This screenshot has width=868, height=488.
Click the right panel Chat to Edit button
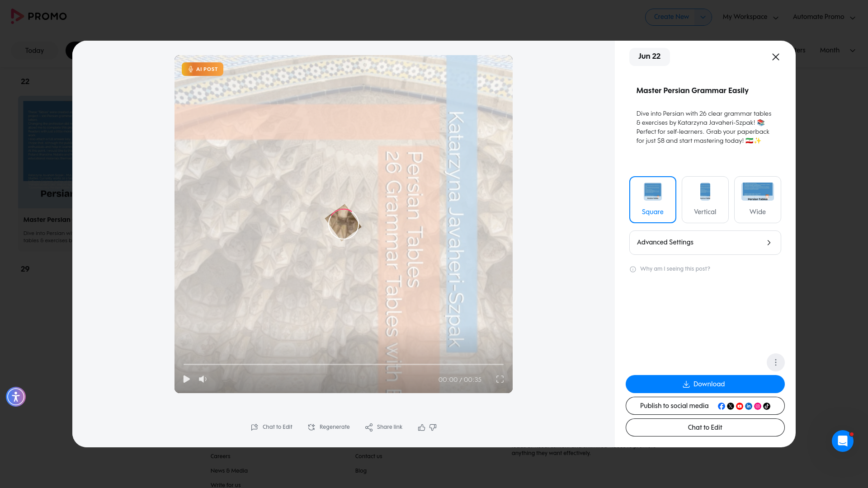[x=705, y=427]
